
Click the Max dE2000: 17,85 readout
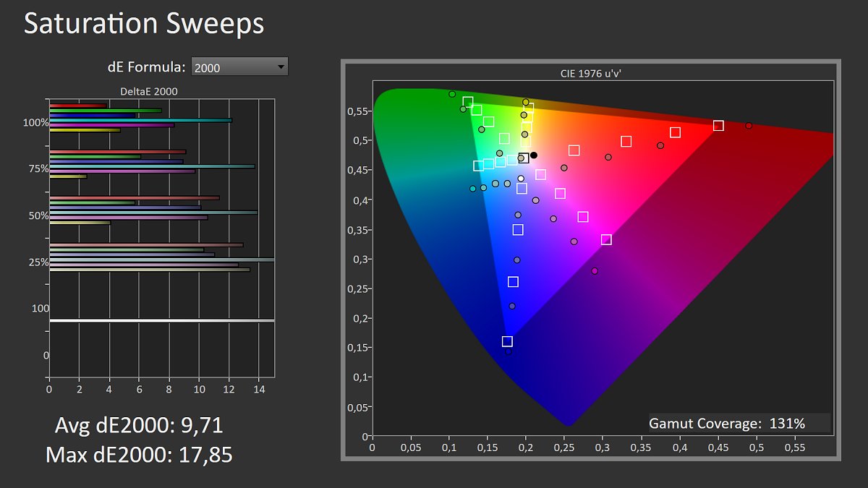point(139,455)
